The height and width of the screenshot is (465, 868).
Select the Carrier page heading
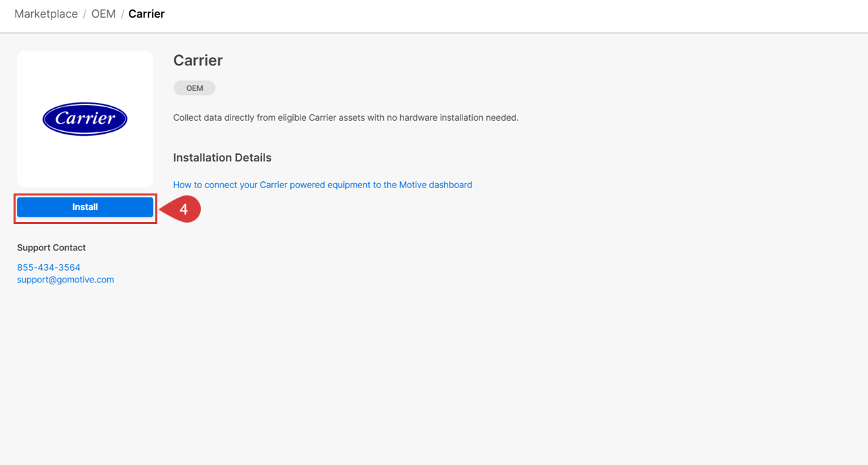198,60
